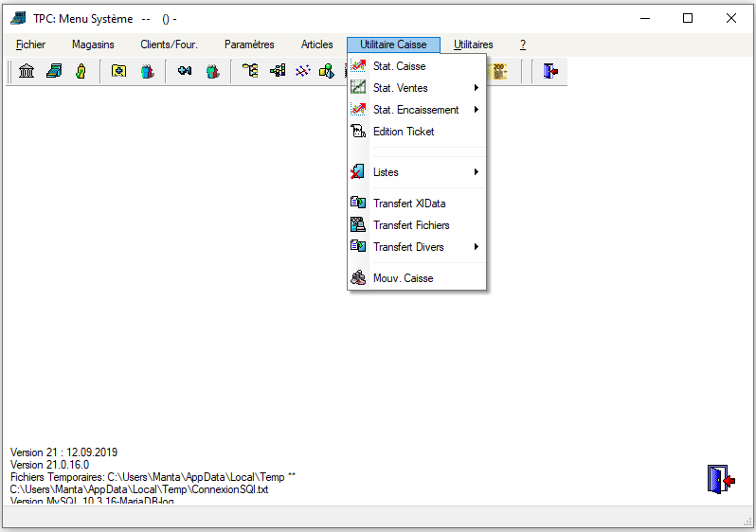Screen dimensions: 756x532
Task: Expand the Stat. Encaissement submenu arrow
Action: point(476,110)
